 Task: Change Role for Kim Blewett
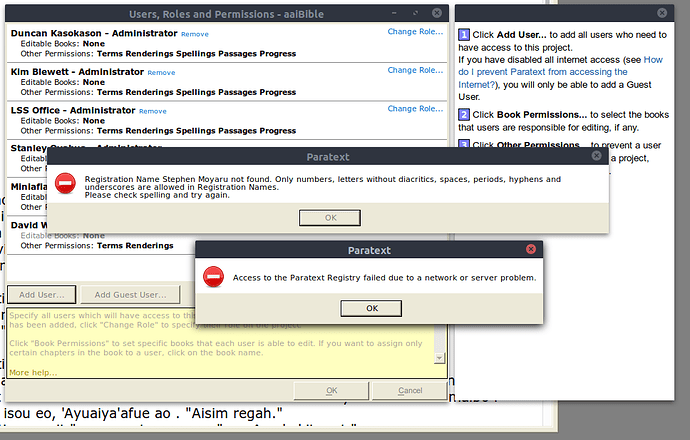pyautogui.click(x=415, y=70)
